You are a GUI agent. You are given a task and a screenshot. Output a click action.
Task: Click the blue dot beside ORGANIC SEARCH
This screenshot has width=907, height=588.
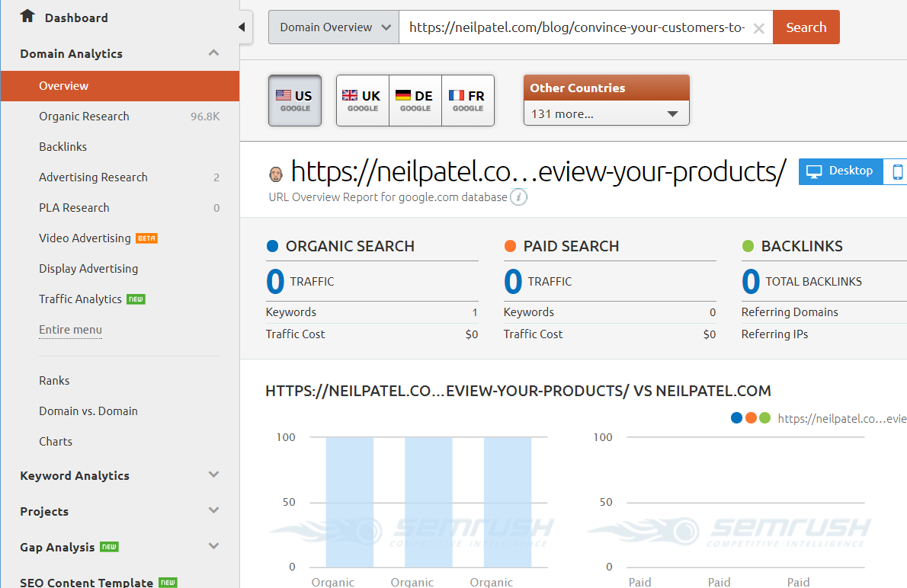click(x=272, y=246)
